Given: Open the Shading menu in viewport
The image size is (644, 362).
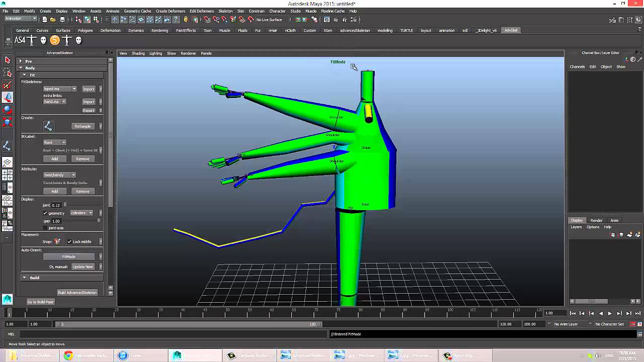Looking at the screenshot, I should 138,53.
